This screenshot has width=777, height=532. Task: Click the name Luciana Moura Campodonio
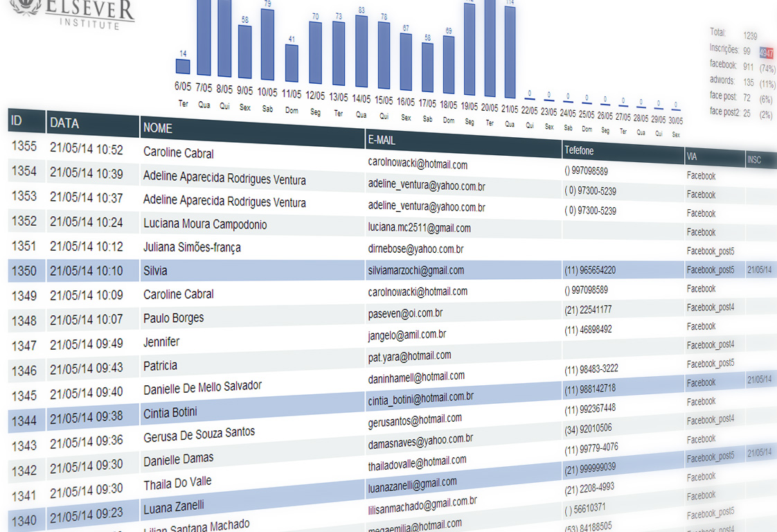click(x=205, y=224)
